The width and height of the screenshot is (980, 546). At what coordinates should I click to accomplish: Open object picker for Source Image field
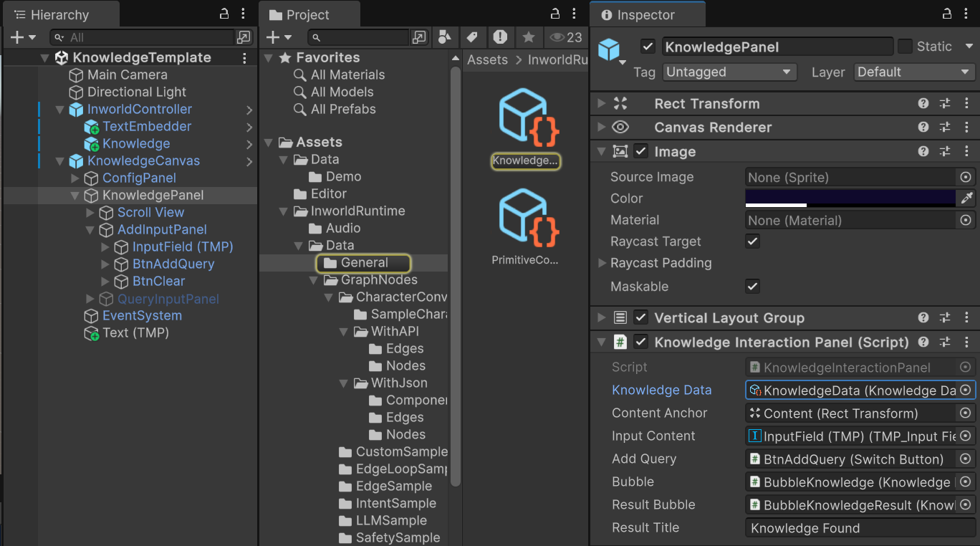[x=966, y=177]
